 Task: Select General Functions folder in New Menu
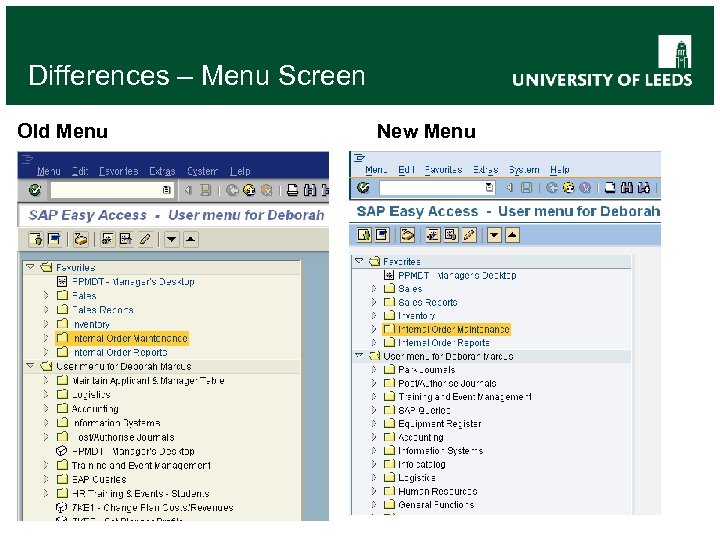[436, 505]
